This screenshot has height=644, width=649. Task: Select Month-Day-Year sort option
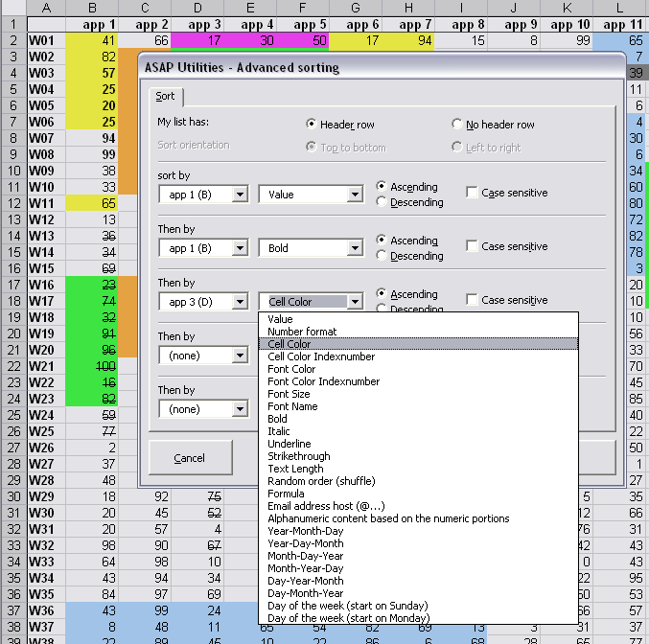pyautogui.click(x=418, y=556)
